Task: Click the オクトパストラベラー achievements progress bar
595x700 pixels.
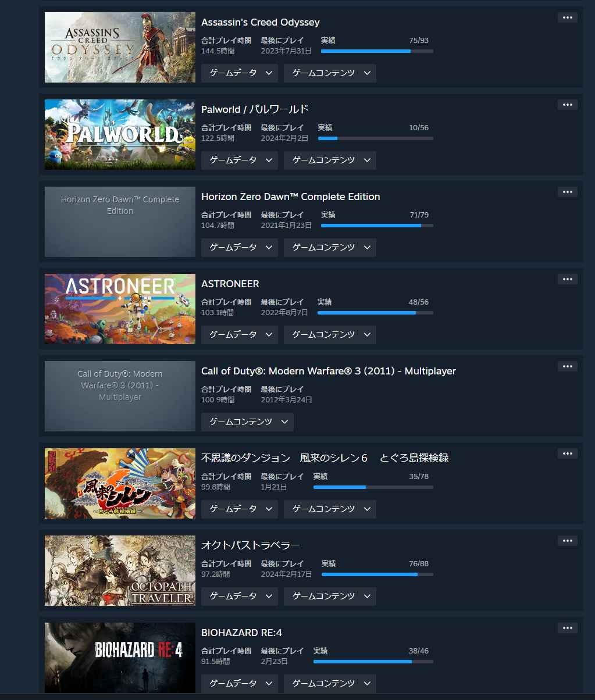Action: pos(377,574)
